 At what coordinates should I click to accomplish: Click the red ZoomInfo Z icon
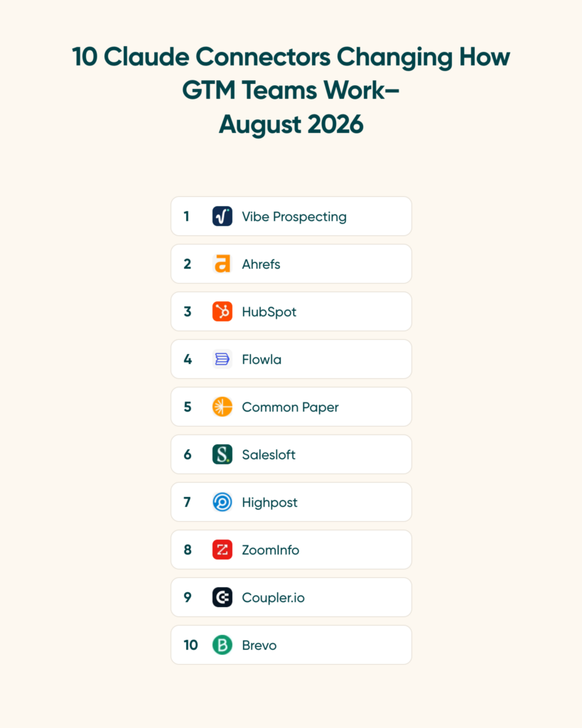point(222,550)
